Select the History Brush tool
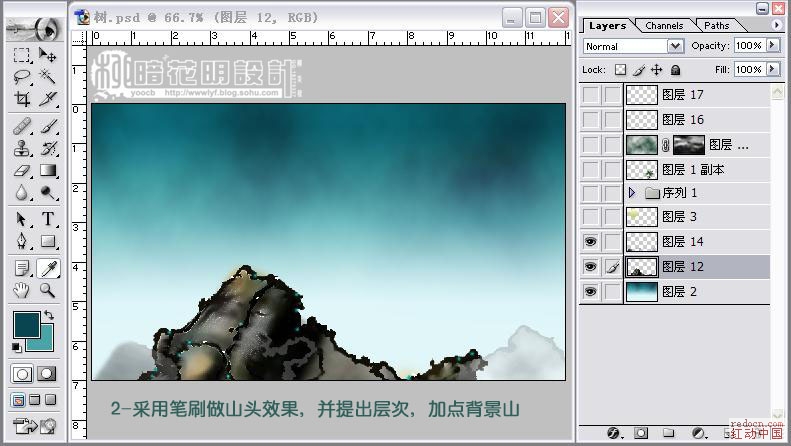This screenshot has height=446, width=791. [47, 148]
